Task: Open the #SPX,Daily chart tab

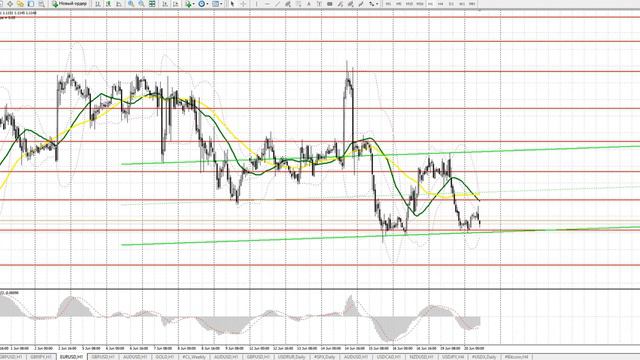Action: [324, 357]
